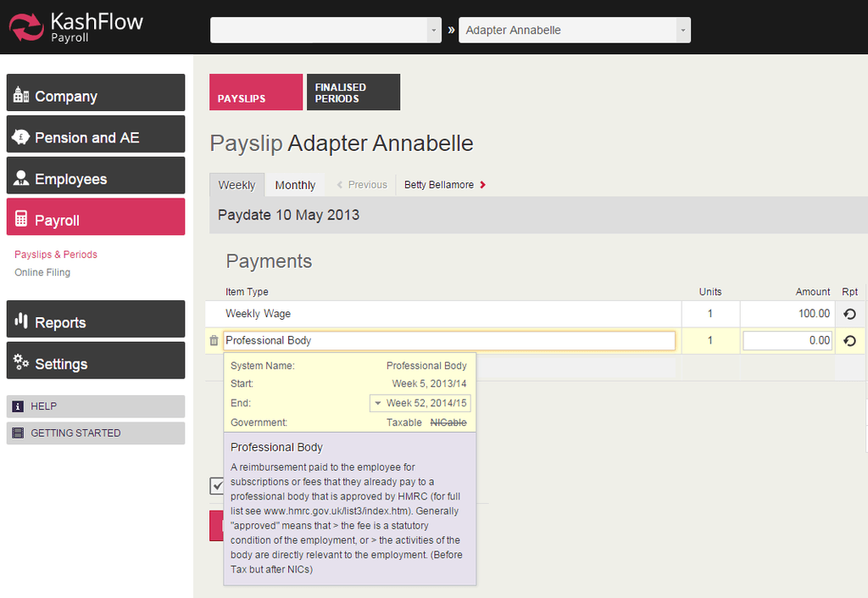Open the Company section in sidebar
The width and height of the screenshot is (868, 598).
[x=96, y=92]
